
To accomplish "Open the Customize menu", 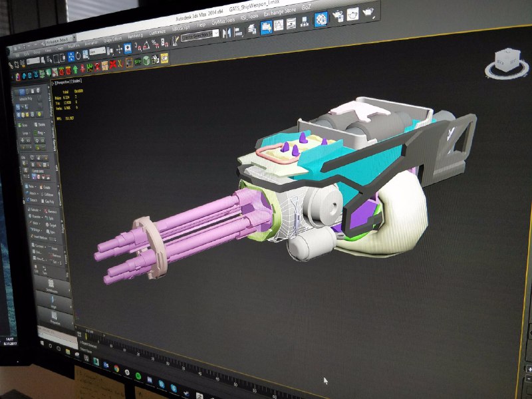I will pos(157,32).
